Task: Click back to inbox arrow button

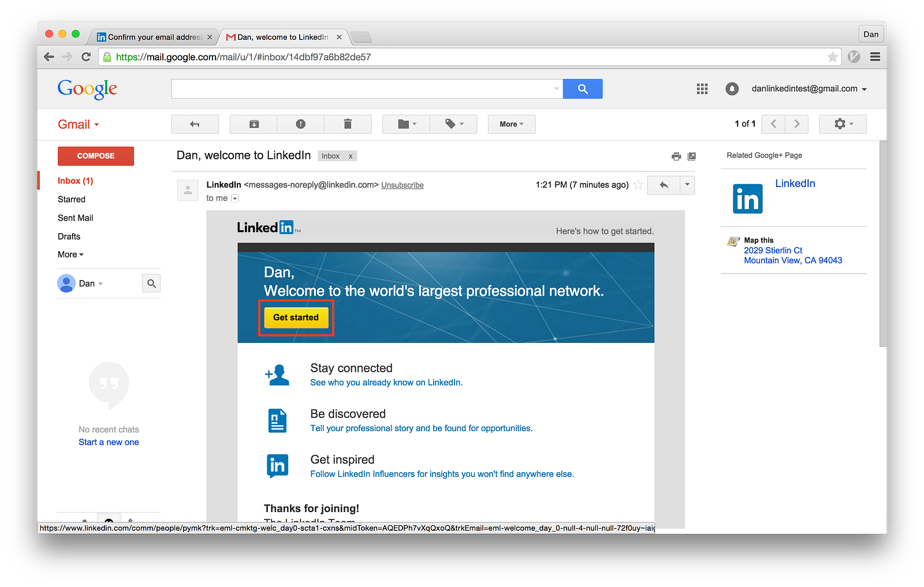Action: (195, 124)
